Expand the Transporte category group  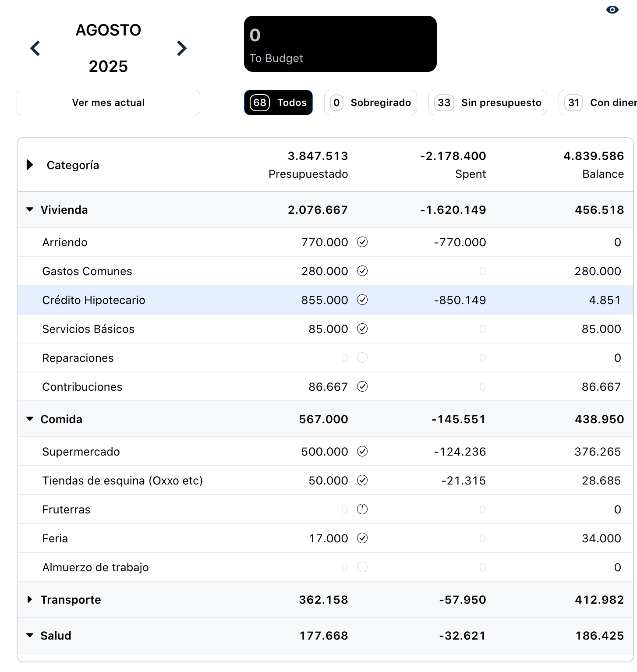pyautogui.click(x=30, y=599)
